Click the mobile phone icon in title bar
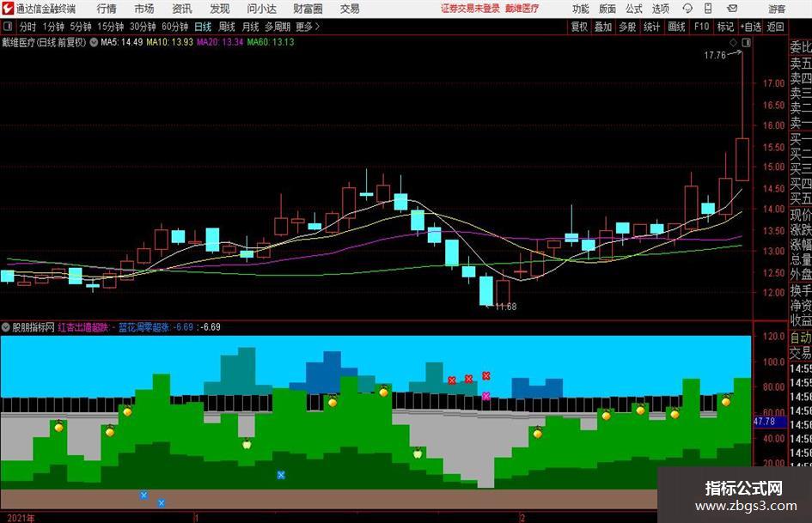Image resolution: width=812 pixels, height=523 pixels. point(708,9)
